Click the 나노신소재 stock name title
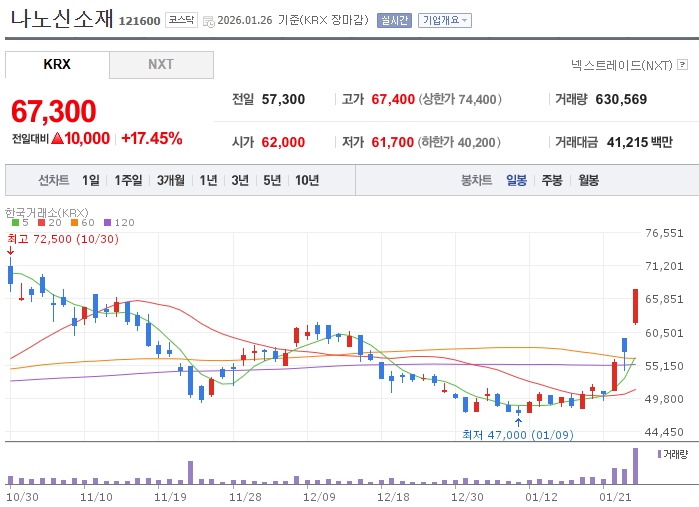Image resolution: width=699 pixels, height=507 pixels. 62,19
